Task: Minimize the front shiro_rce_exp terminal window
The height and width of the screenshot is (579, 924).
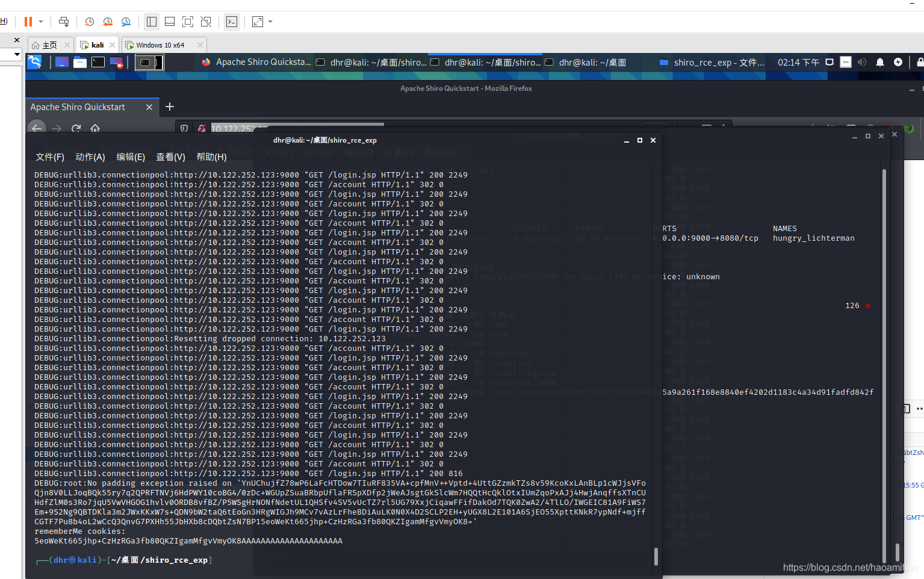Action: (627, 140)
